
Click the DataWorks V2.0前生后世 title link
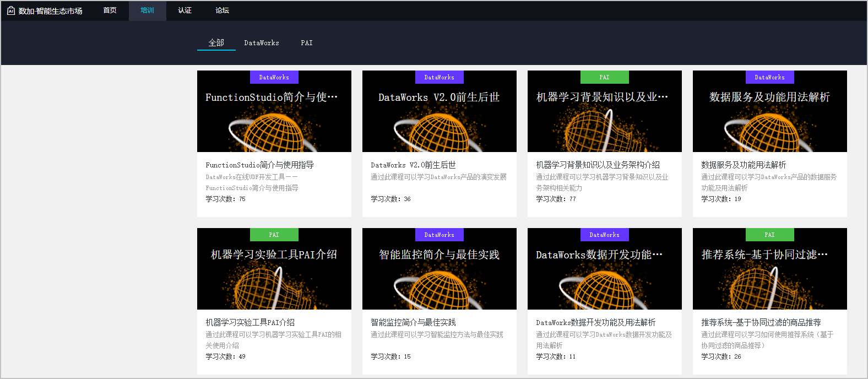[413, 165]
